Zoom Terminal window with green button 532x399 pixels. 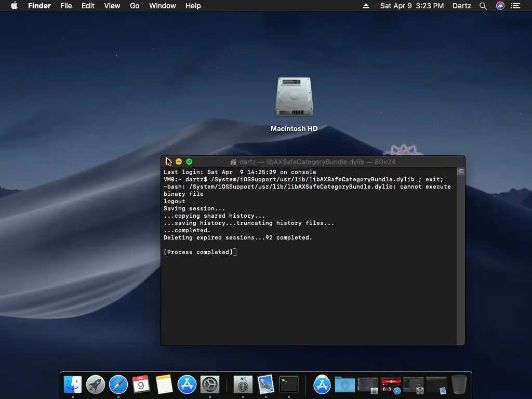[x=189, y=162]
